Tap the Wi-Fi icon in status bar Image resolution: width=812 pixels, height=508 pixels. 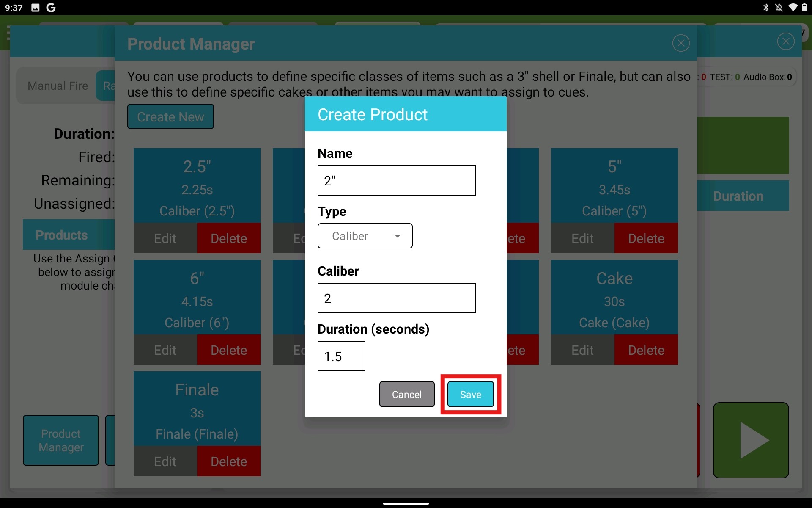tap(793, 7)
